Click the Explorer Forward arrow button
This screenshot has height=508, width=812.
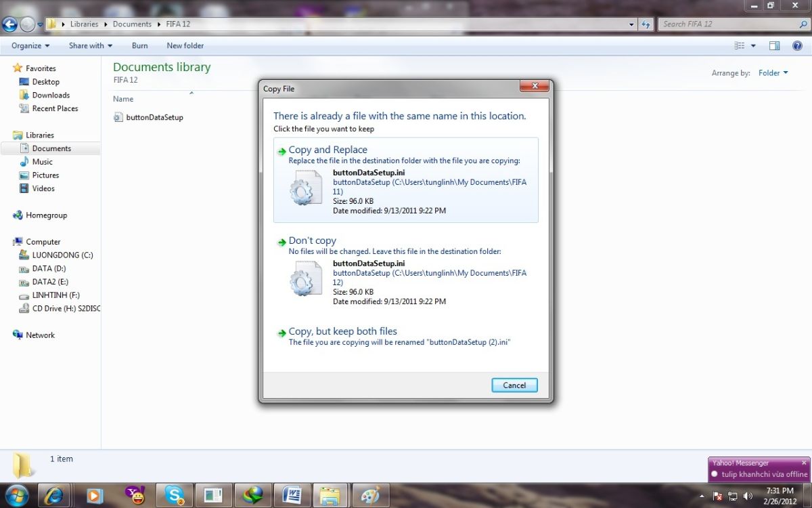pyautogui.click(x=28, y=24)
